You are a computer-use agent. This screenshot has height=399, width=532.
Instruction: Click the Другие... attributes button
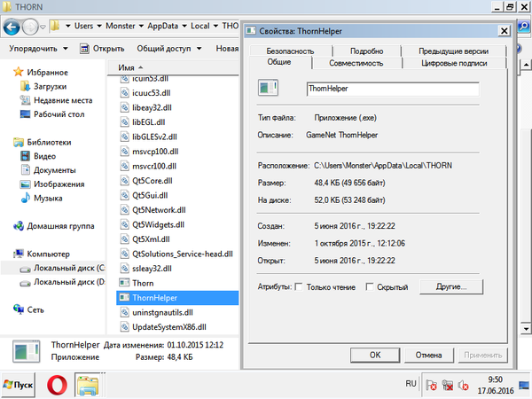(451, 286)
